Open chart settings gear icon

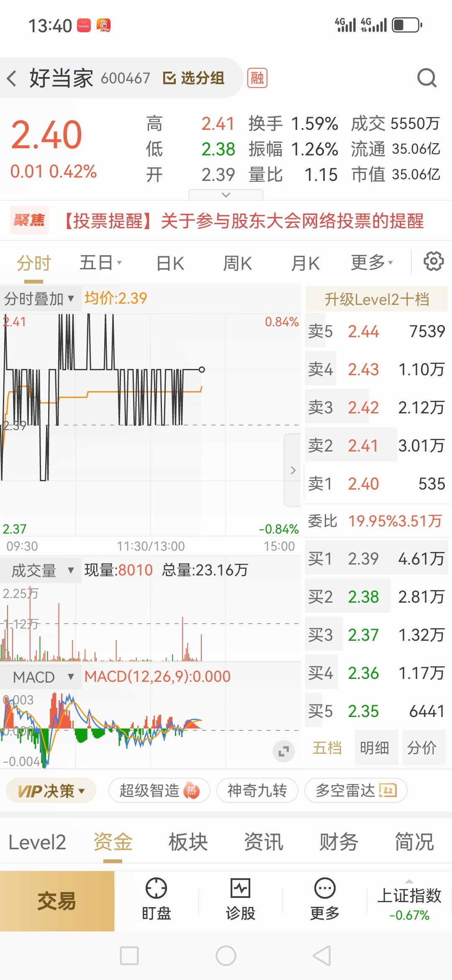434,261
